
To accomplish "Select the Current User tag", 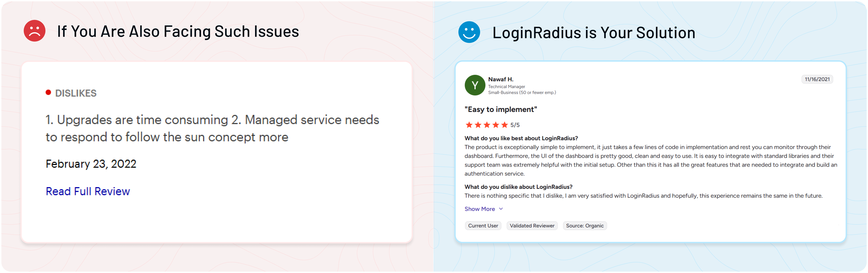I will coord(483,226).
